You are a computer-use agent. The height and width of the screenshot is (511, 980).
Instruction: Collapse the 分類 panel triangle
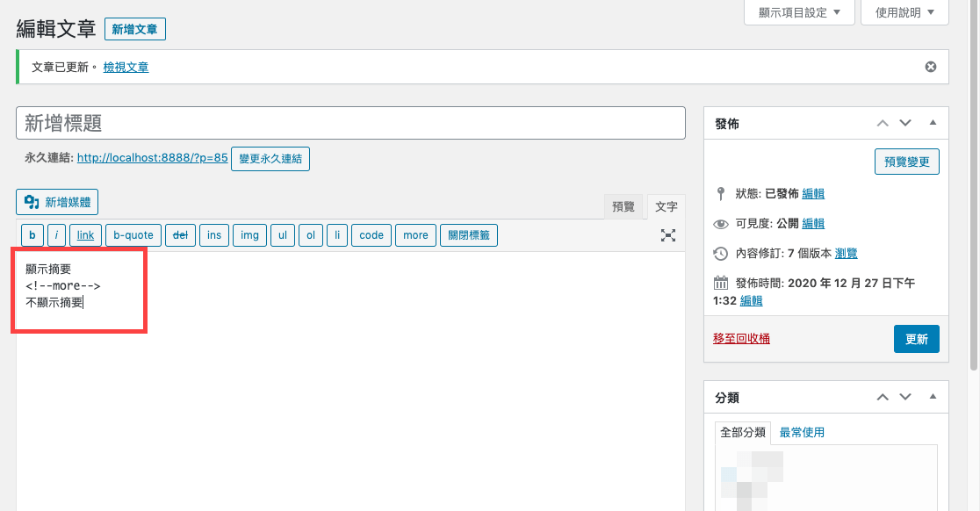point(933,396)
